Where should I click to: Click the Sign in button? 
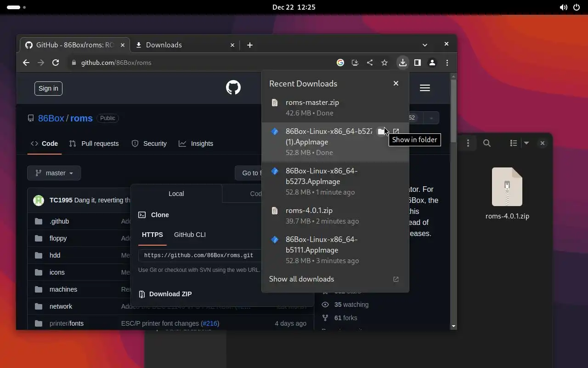[48, 88]
